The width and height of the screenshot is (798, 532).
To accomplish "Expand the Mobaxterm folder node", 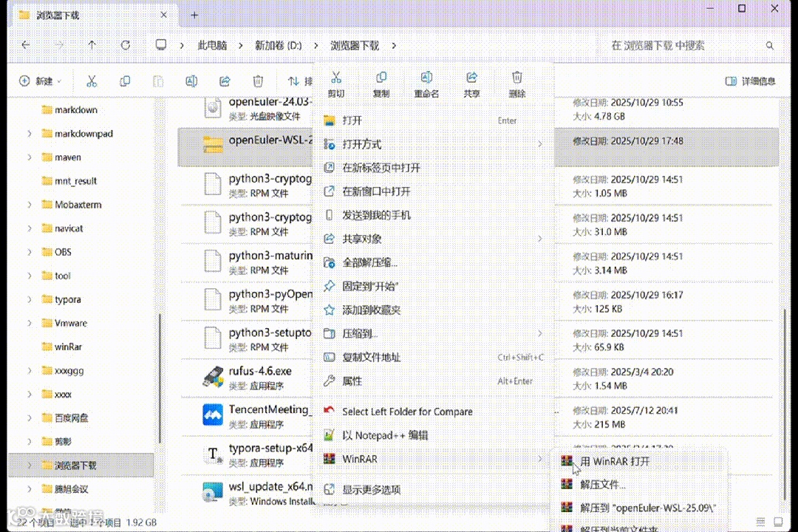I will coord(30,205).
